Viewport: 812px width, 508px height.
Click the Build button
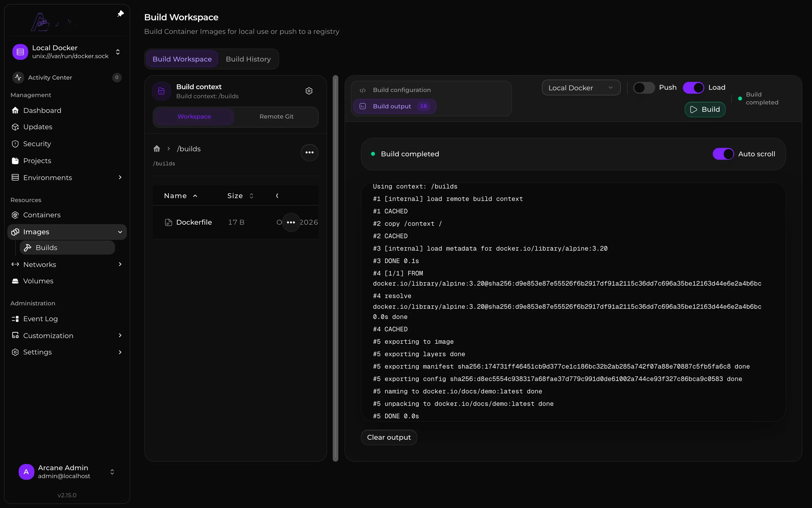(x=705, y=110)
